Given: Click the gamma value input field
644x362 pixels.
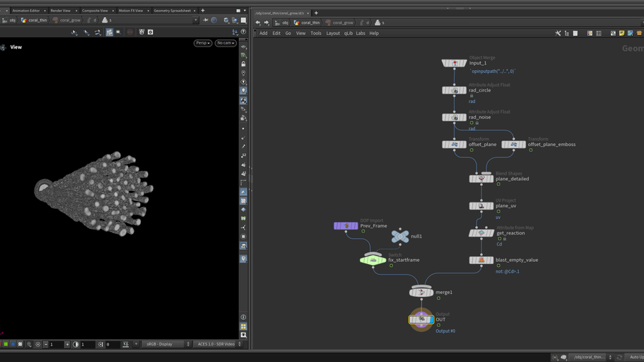Looking at the screenshot, I should (88, 344).
